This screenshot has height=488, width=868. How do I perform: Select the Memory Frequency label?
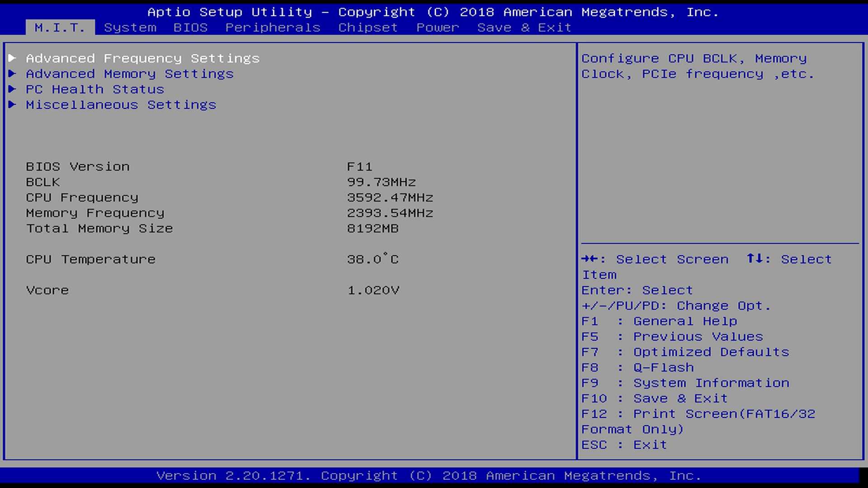95,213
